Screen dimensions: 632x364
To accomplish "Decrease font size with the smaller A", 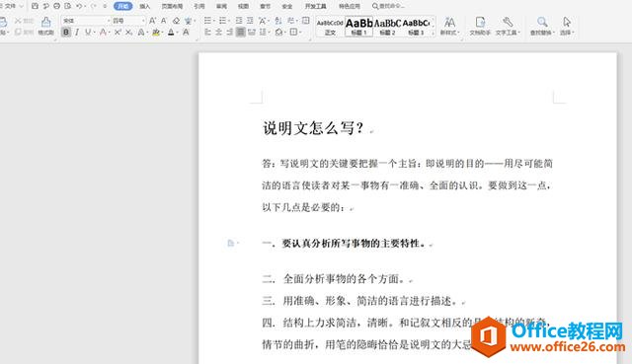I will point(164,21).
